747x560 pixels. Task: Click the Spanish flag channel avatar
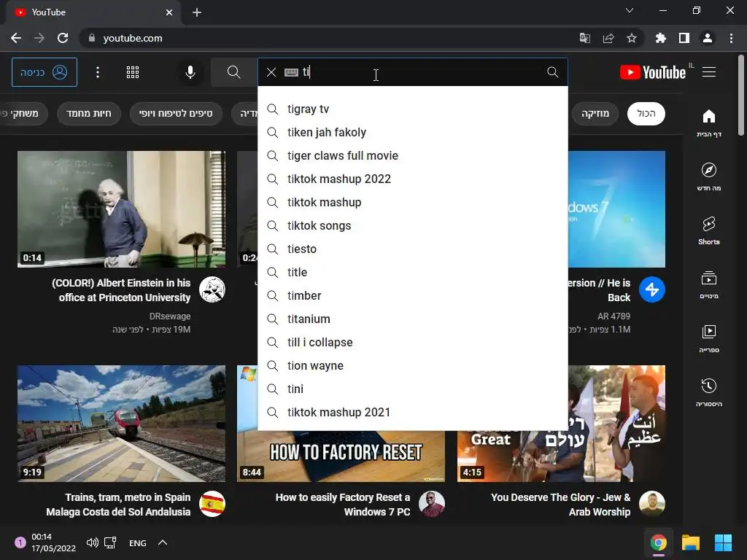click(x=212, y=504)
